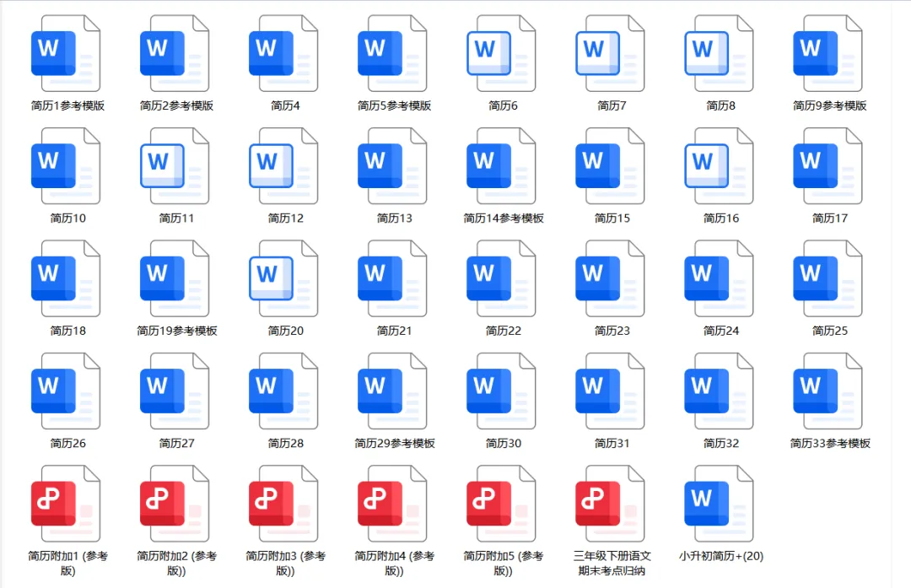The image size is (911, 588).
Task: Choose the 简历24 file icon
Action: click(x=720, y=279)
